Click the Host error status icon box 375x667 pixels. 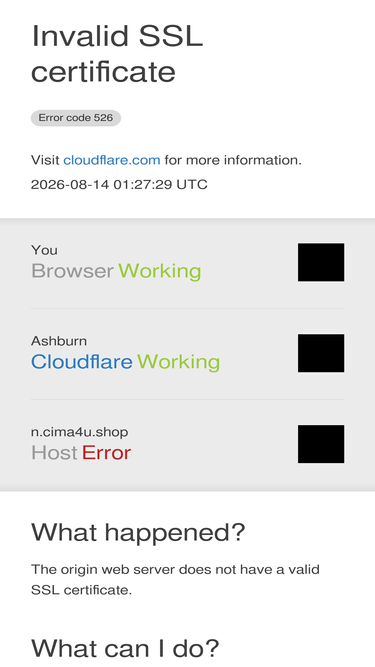[321, 444]
